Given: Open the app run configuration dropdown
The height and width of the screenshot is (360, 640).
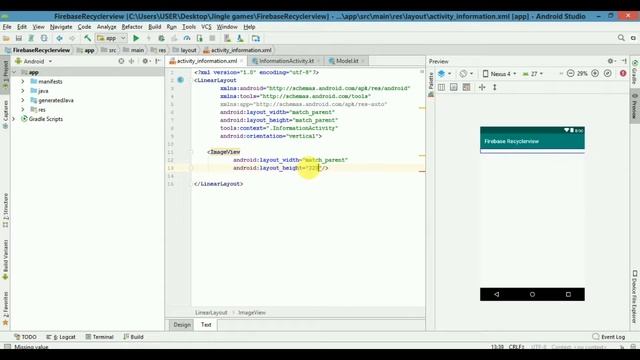Looking at the screenshot, I should 111,38.
